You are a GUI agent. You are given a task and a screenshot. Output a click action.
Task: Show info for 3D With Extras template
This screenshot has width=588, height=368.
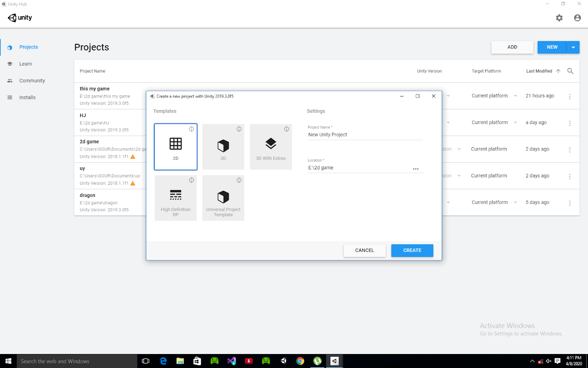click(287, 129)
